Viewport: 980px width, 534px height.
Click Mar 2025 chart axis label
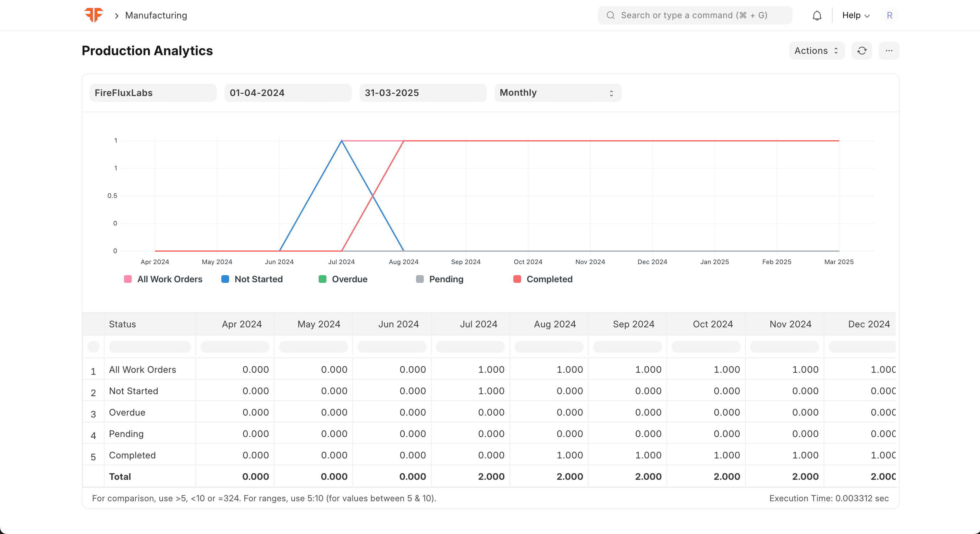pos(839,262)
